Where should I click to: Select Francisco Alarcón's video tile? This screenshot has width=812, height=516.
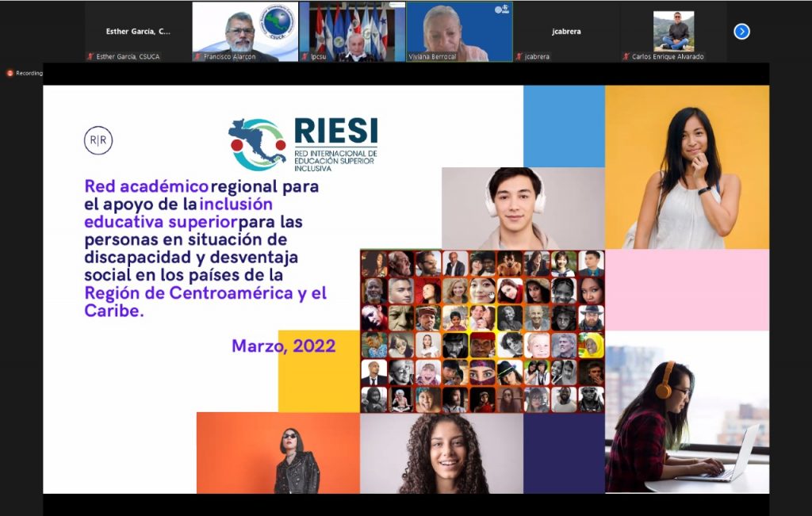[245, 30]
